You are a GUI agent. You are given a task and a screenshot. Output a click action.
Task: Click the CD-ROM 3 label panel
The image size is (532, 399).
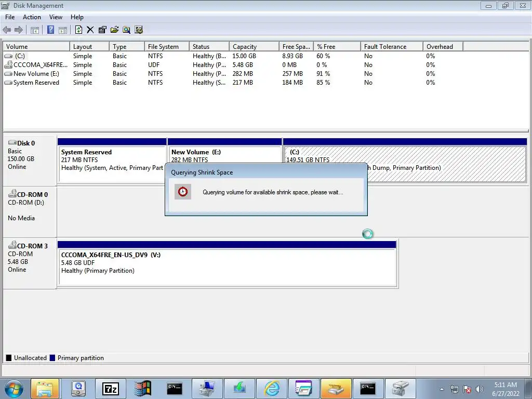30,263
